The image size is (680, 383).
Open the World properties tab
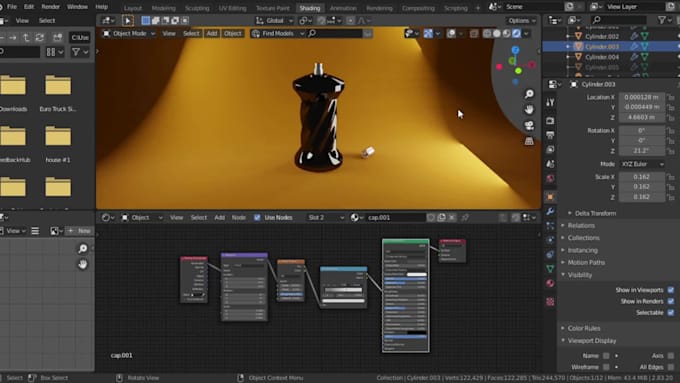pyautogui.click(x=550, y=178)
